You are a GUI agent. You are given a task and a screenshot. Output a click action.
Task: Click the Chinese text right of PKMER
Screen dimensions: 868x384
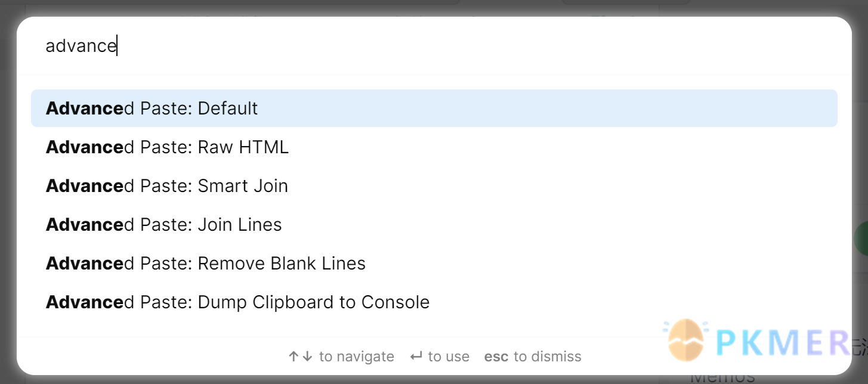860,345
